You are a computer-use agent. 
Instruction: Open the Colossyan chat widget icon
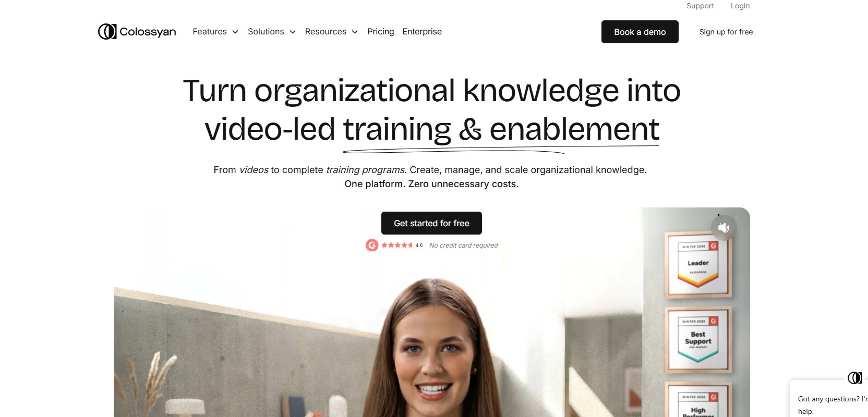[x=854, y=377]
